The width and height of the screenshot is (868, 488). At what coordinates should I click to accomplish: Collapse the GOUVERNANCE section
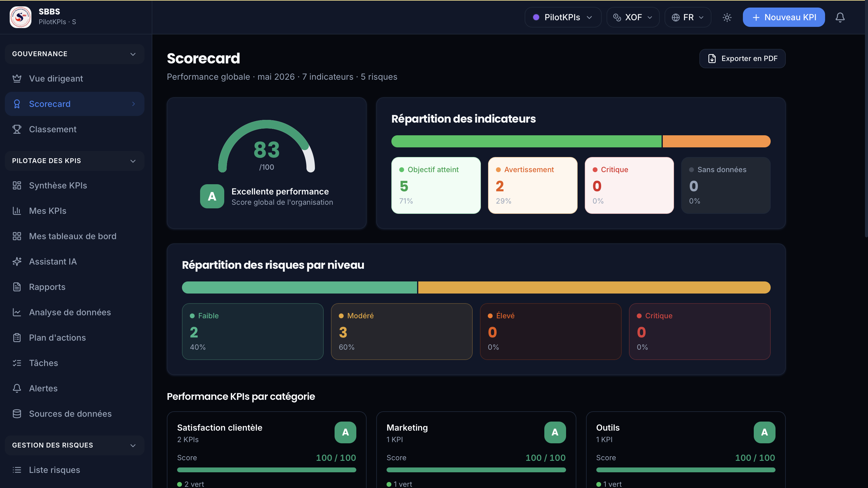pos(74,54)
